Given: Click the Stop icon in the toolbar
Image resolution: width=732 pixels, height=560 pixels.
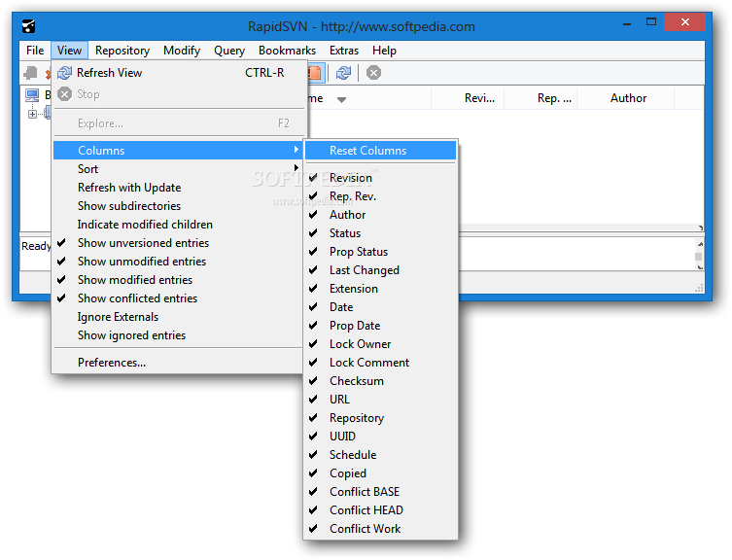Looking at the screenshot, I should tap(373, 73).
